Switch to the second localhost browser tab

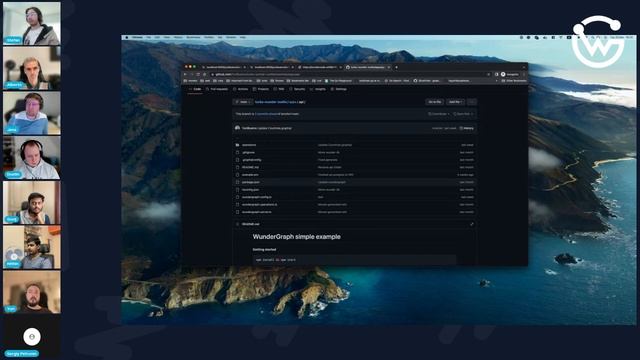pos(271,67)
